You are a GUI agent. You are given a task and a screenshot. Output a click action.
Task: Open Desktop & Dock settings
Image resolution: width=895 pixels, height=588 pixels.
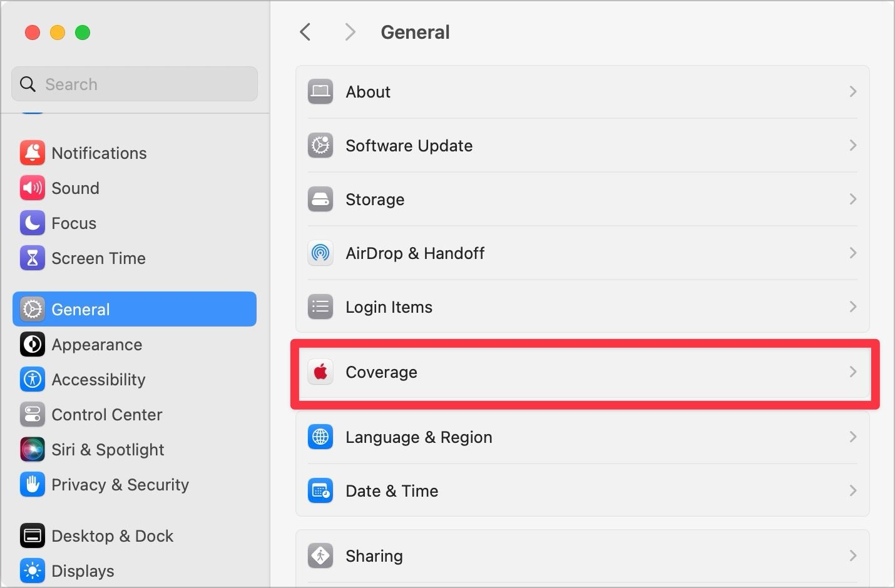(x=112, y=536)
